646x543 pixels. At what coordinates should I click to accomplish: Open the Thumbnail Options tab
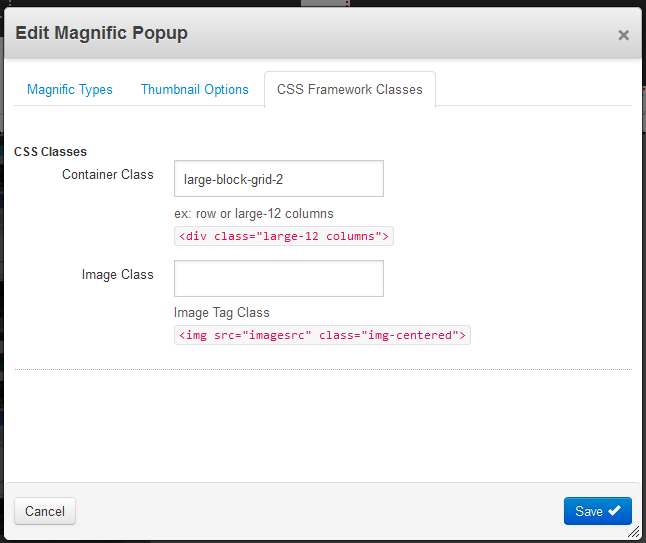point(194,89)
